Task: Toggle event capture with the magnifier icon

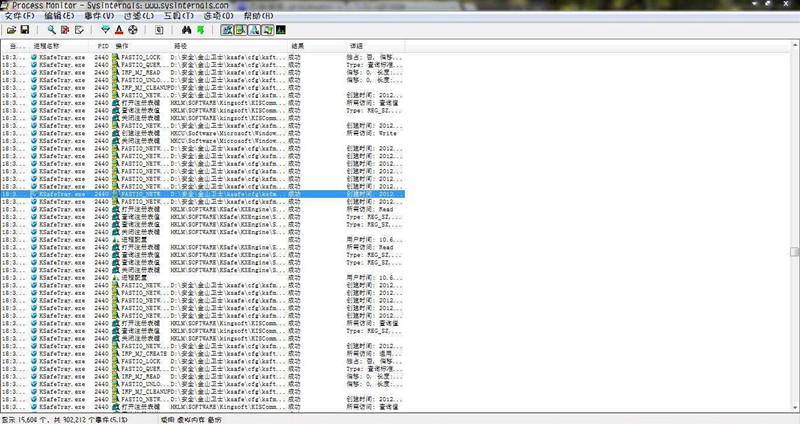Action: click(x=52, y=30)
